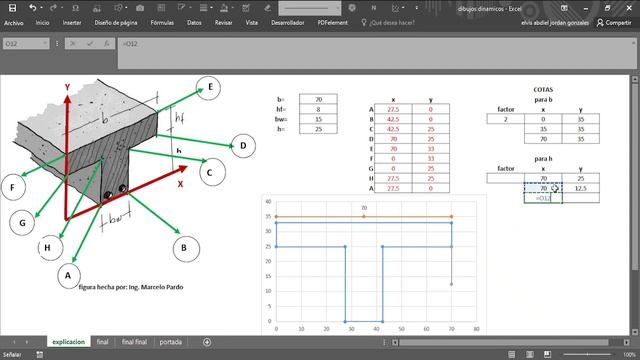Open the Fórmulas ribbon tab
Image resolution: width=640 pixels, height=360 pixels.
[162, 23]
